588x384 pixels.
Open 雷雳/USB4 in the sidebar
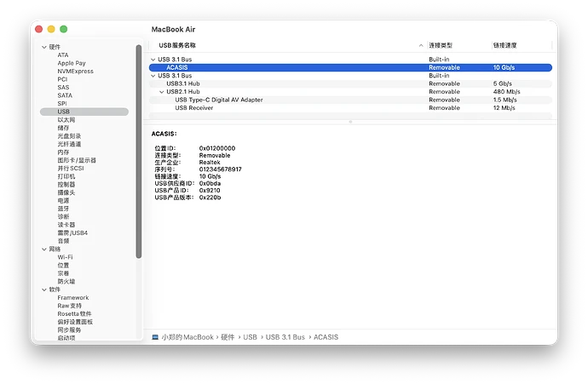72,233
